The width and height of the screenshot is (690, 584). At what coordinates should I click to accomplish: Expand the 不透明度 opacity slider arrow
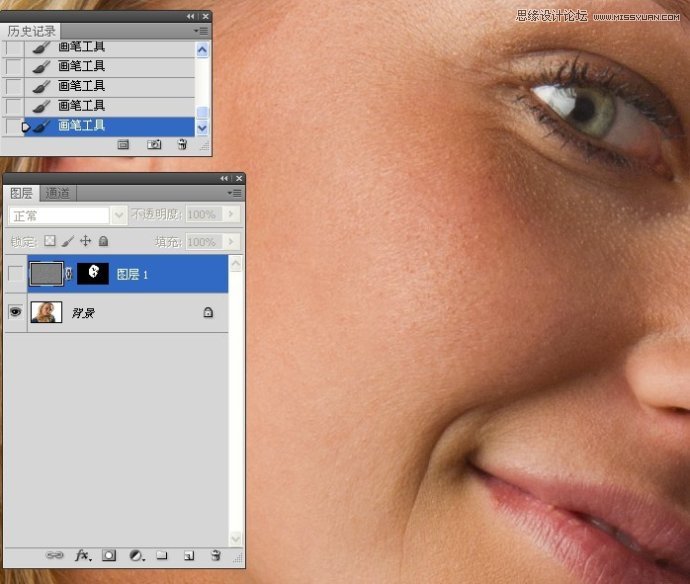pos(232,215)
